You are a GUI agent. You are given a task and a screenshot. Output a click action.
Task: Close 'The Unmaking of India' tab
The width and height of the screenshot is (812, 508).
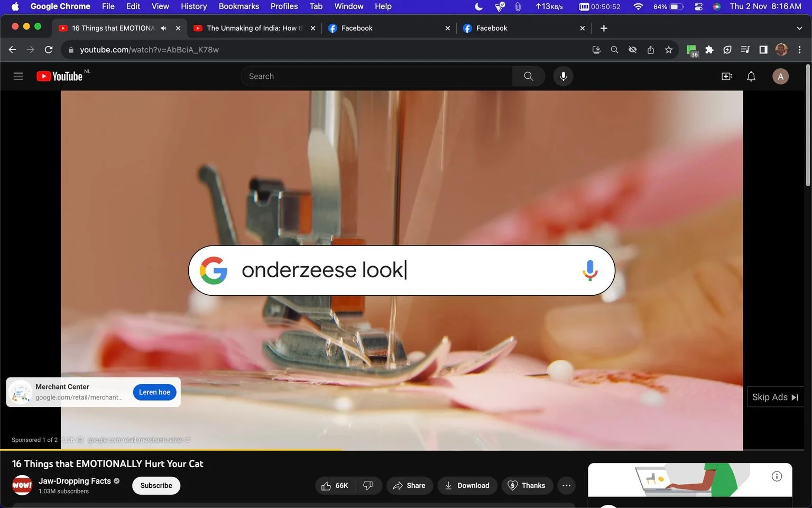pyautogui.click(x=313, y=28)
